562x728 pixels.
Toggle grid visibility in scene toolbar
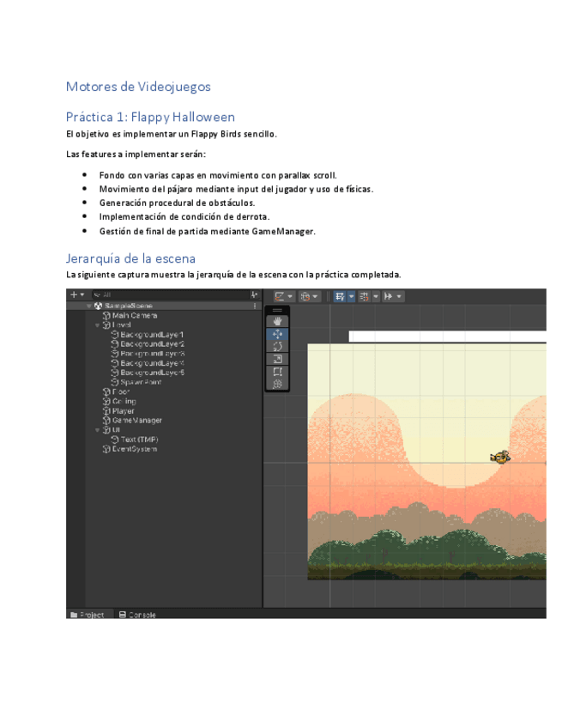pos(340,296)
